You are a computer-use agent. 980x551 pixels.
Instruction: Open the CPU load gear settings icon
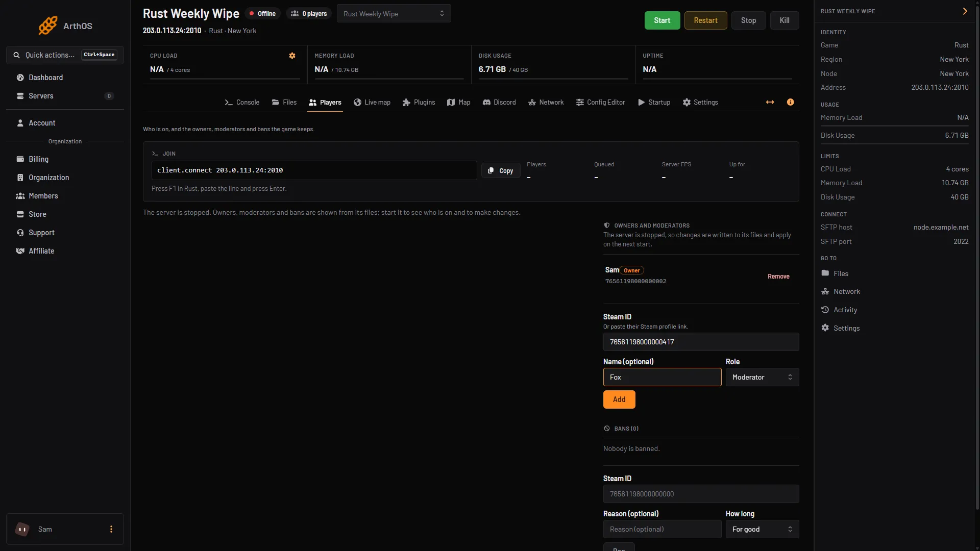(x=292, y=56)
